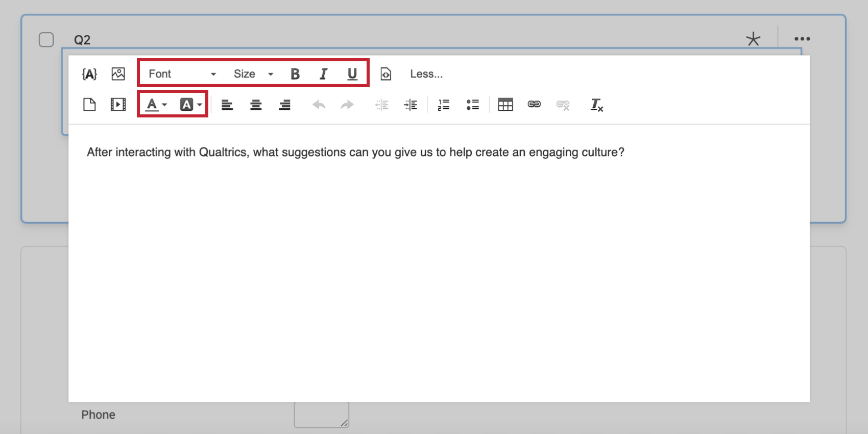Image resolution: width=868 pixels, height=434 pixels.
Task: Open the Q2 three-dots options menu
Action: (802, 39)
